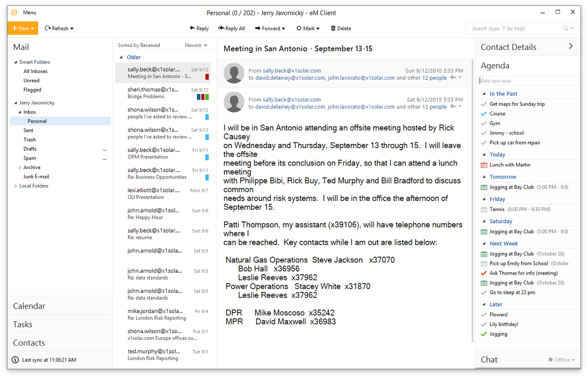
Task: Click the red category flag on the San Antonio email
Action: pos(207,77)
